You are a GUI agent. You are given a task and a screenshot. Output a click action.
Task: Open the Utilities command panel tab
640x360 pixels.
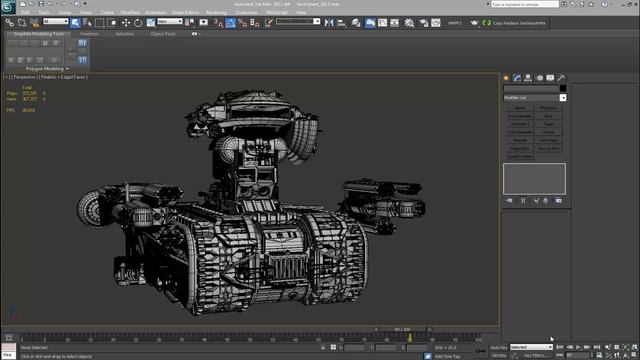(x=561, y=78)
